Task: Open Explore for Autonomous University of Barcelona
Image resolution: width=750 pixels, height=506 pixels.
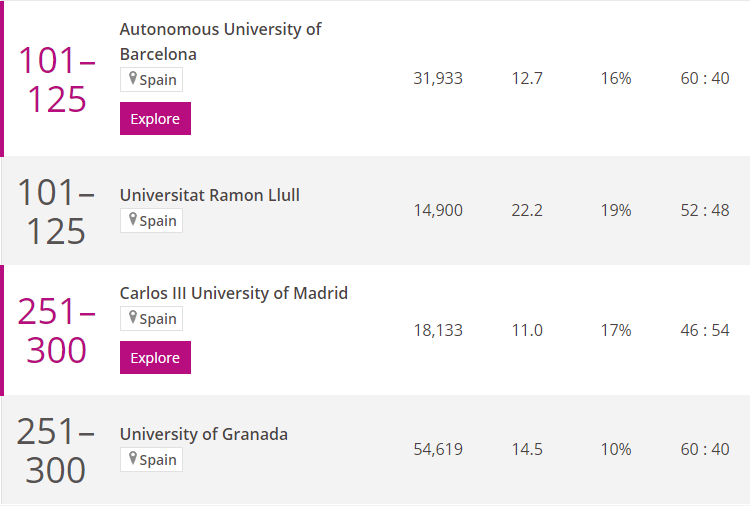Action: coord(155,119)
